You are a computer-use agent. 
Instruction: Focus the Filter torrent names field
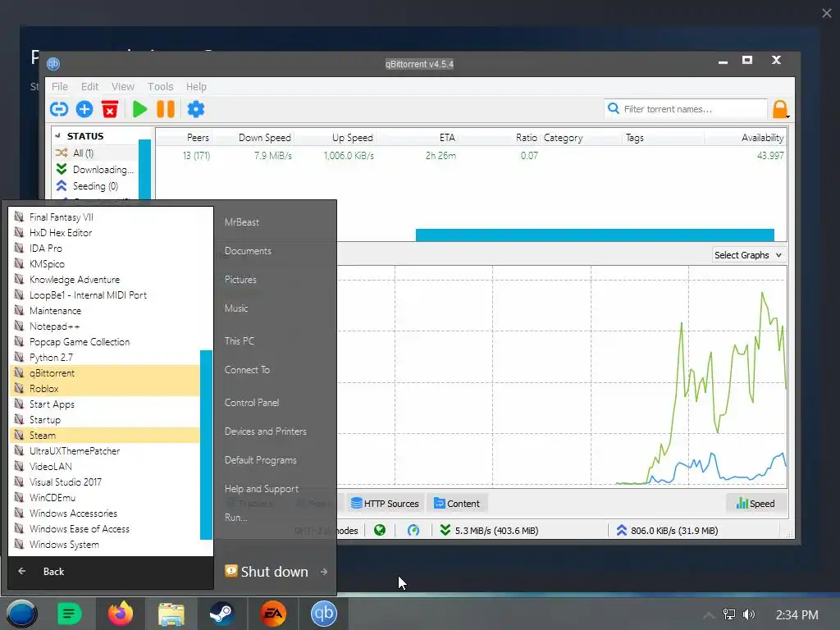coord(686,109)
